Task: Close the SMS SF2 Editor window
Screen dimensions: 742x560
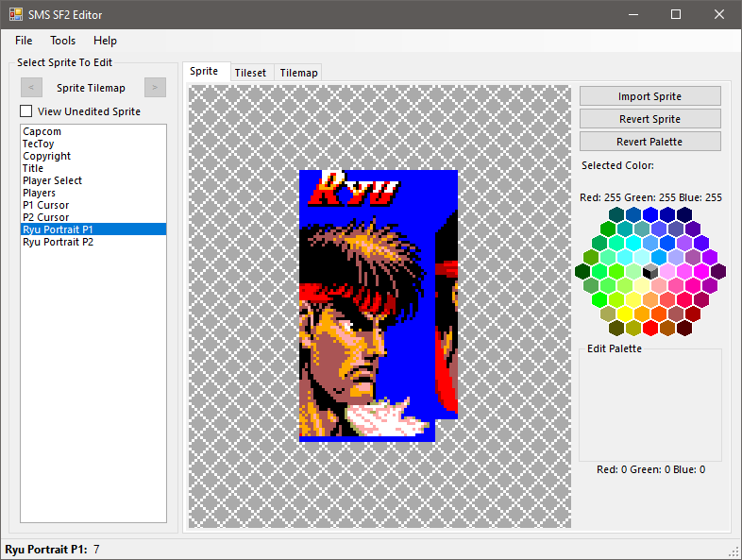Action: pyautogui.click(x=719, y=15)
